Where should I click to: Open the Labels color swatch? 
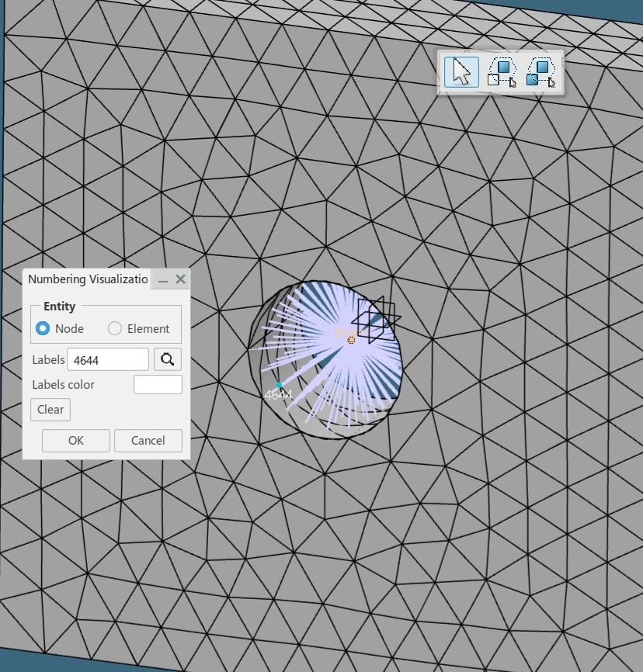[x=158, y=384]
